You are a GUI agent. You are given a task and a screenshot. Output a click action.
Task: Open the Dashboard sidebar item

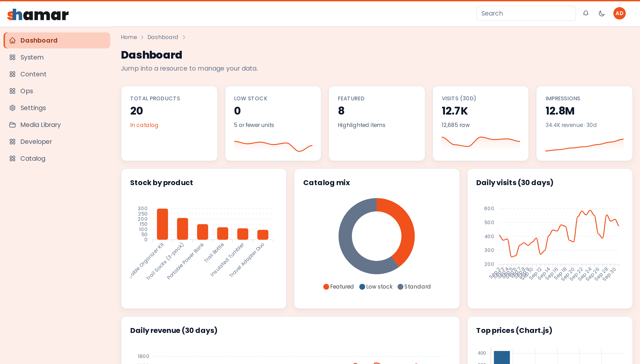[57, 40]
